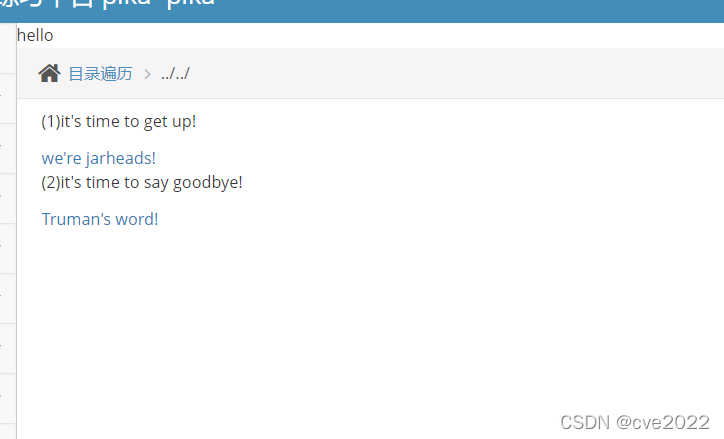Screen dimensions: 724x439
Task: Click the home icon in the breadcrumb
Action: (x=49, y=73)
